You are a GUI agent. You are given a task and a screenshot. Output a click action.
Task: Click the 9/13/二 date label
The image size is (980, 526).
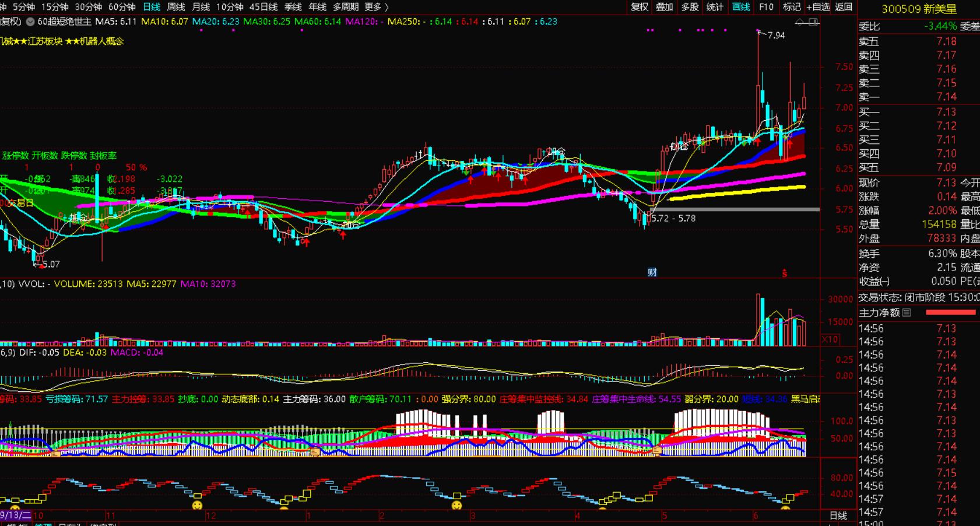pyautogui.click(x=16, y=515)
